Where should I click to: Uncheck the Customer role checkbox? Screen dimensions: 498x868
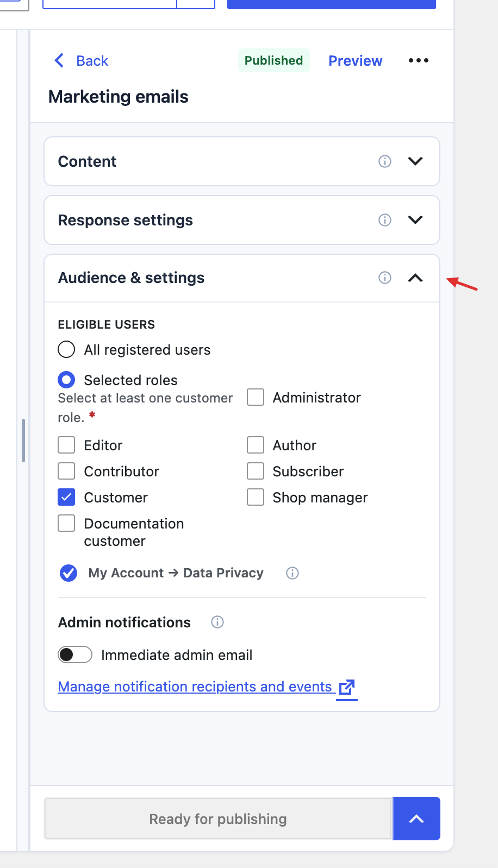coord(66,497)
